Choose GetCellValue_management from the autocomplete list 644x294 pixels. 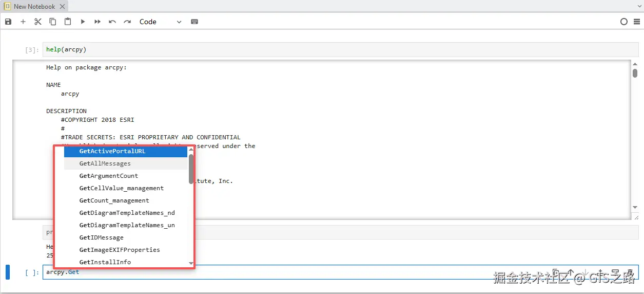point(126,188)
